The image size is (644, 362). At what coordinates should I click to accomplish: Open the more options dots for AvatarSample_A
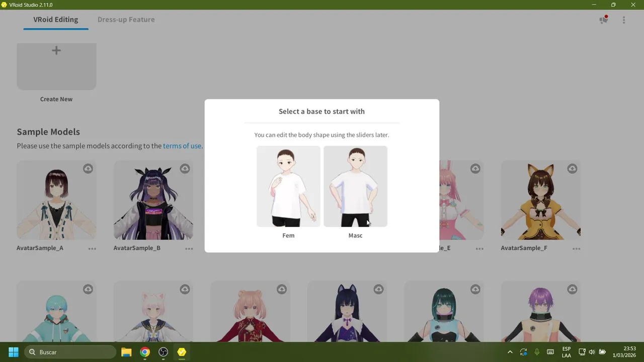[92, 248]
